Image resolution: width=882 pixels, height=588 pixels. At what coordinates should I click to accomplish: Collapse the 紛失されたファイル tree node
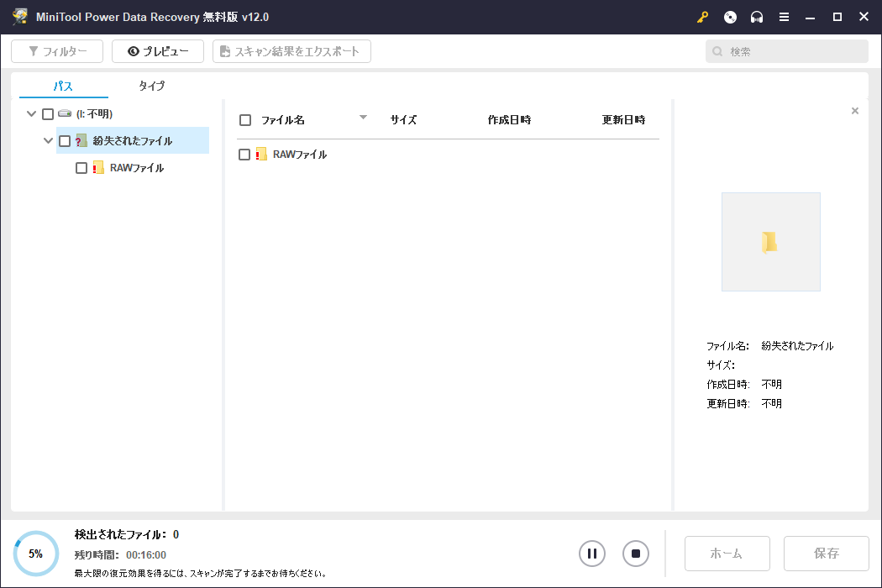coord(49,141)
